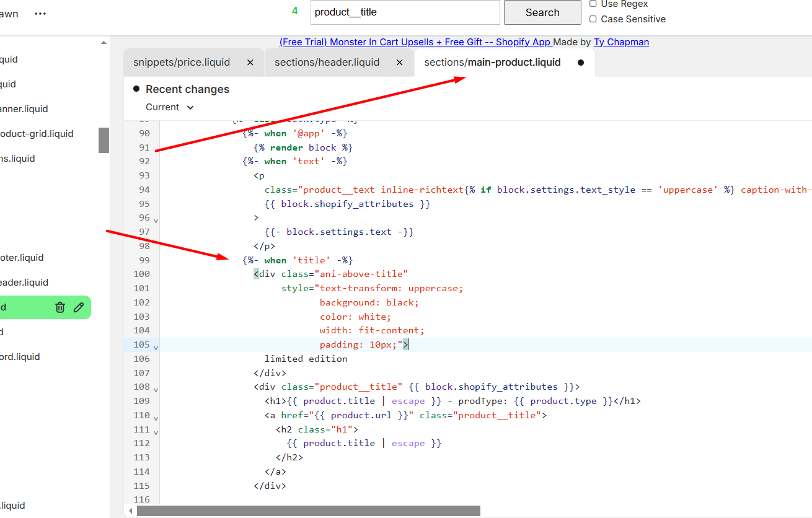Open the eader.liquid file in sidebar
Image resolution: width=812 pixels, height=518 pixels.
coord(24,283)
